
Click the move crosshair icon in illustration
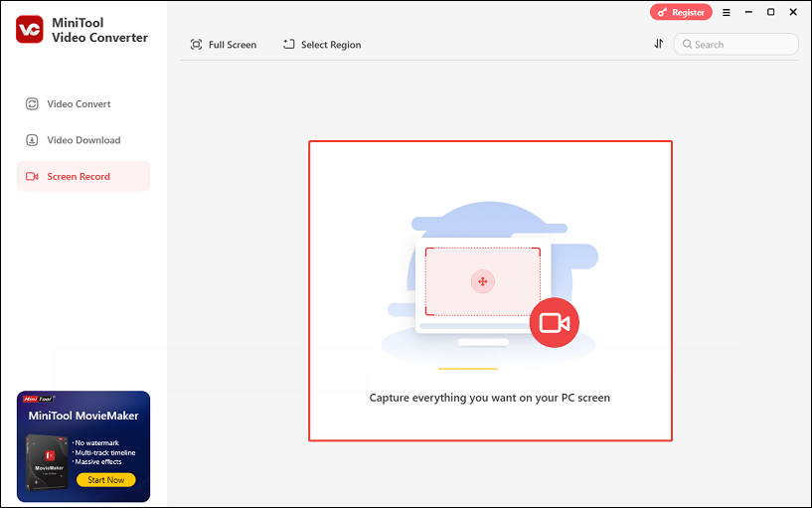[483, 281]
